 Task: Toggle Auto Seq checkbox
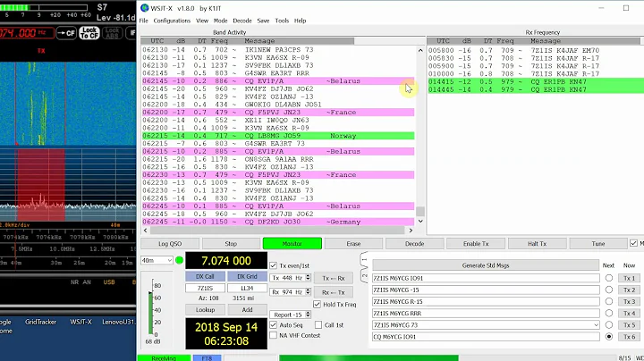tap(273, 325)
